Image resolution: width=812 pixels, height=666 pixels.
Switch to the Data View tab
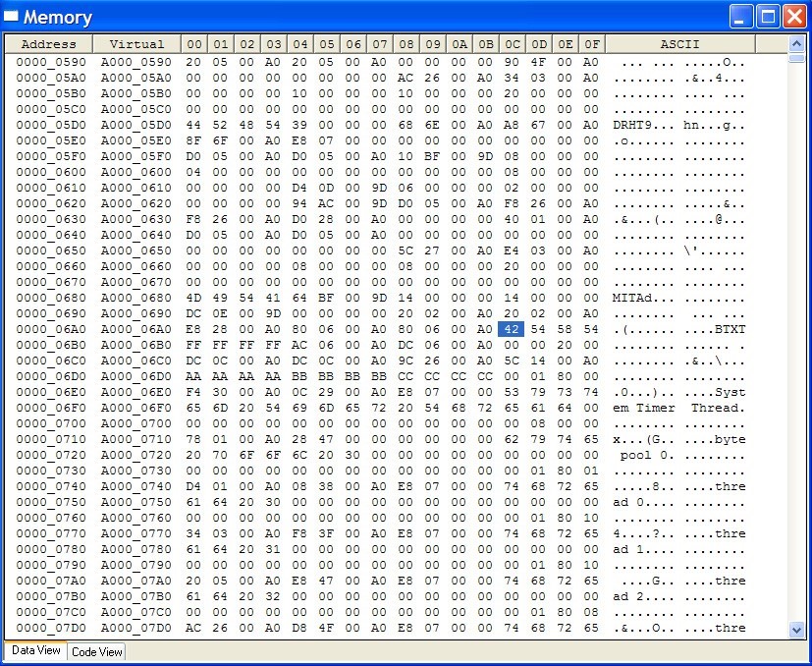pos(35,651)
